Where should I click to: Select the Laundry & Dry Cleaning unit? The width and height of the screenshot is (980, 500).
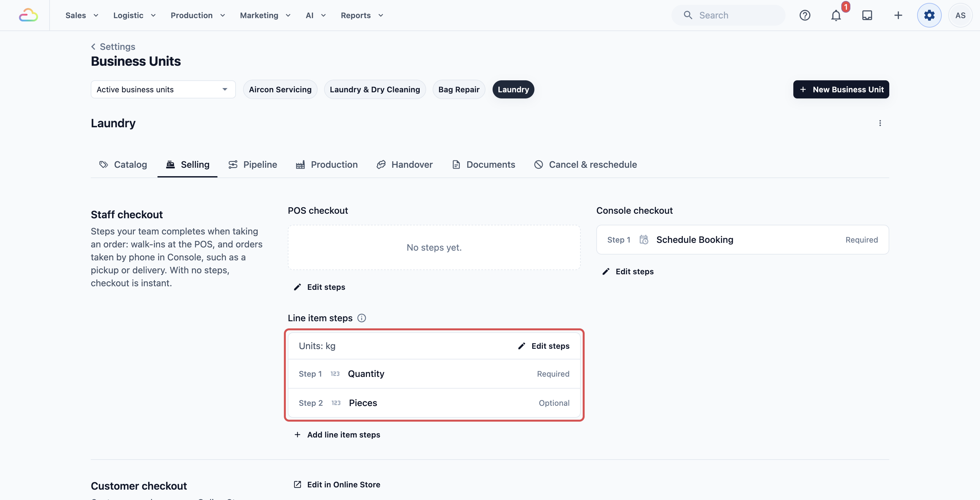pos(375,89)
